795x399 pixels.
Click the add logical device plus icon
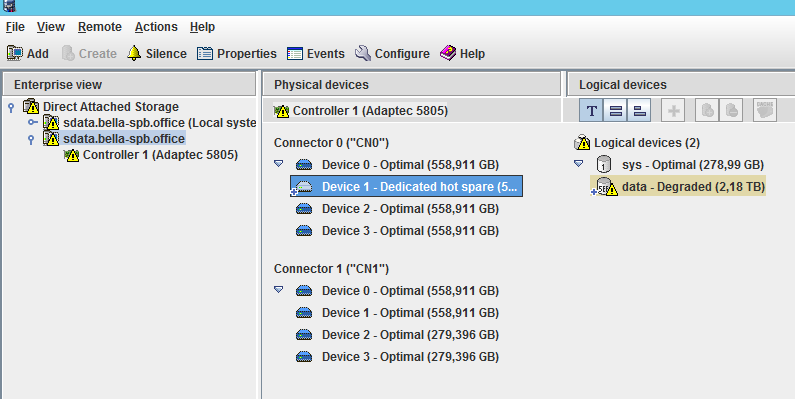point(673,111)
